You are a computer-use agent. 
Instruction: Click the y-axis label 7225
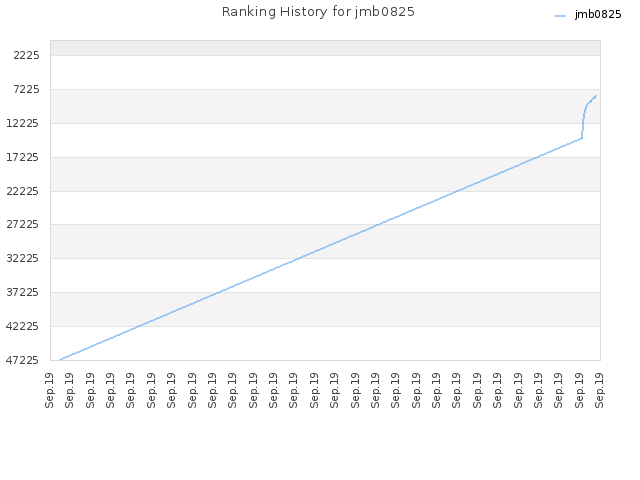coord(26,89)
